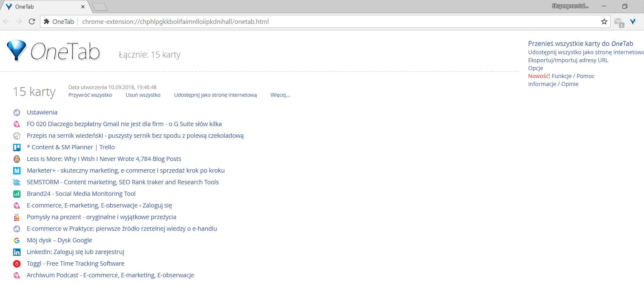Open the Toggl Free Time Tracking link
The image size is (644, 284).
point(76,263)
